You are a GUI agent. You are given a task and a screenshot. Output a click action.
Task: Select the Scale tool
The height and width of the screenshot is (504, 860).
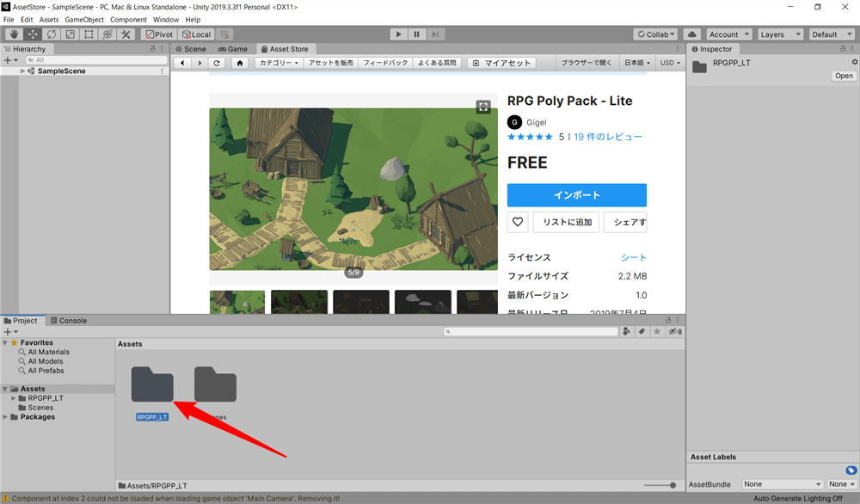[x=71, y=34]
